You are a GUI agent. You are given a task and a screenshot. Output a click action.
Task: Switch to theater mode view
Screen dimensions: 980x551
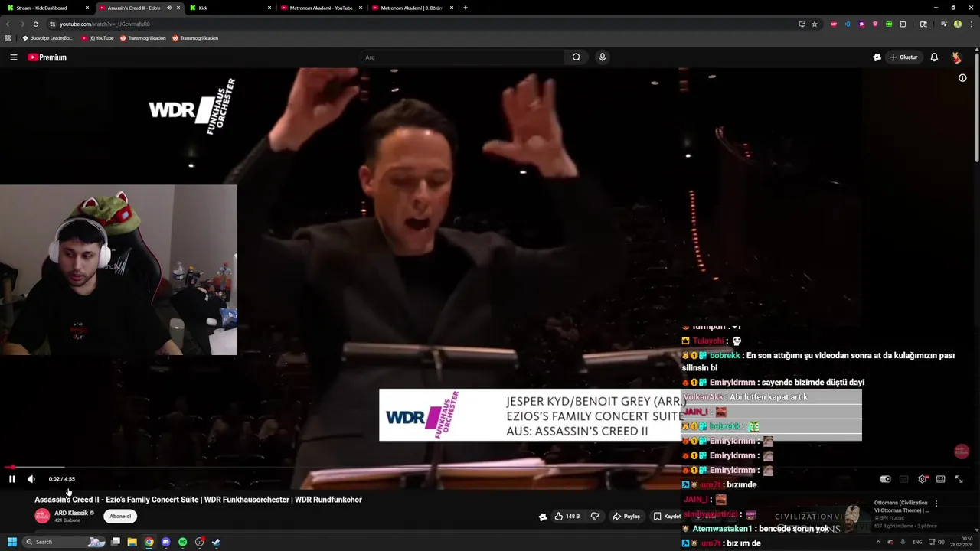[x=940, y=479]
